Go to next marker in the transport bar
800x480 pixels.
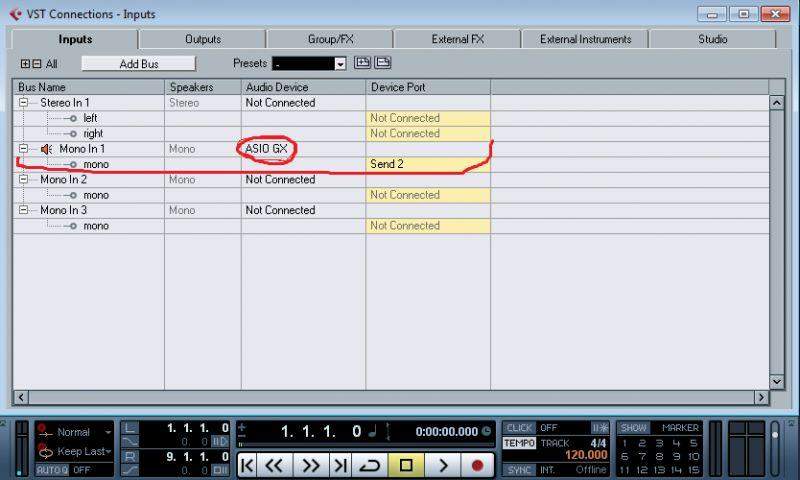click(x=339, y=465)
